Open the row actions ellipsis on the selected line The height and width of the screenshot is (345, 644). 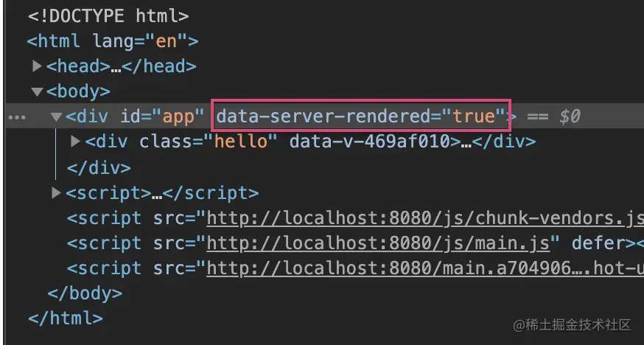(17, 117)
